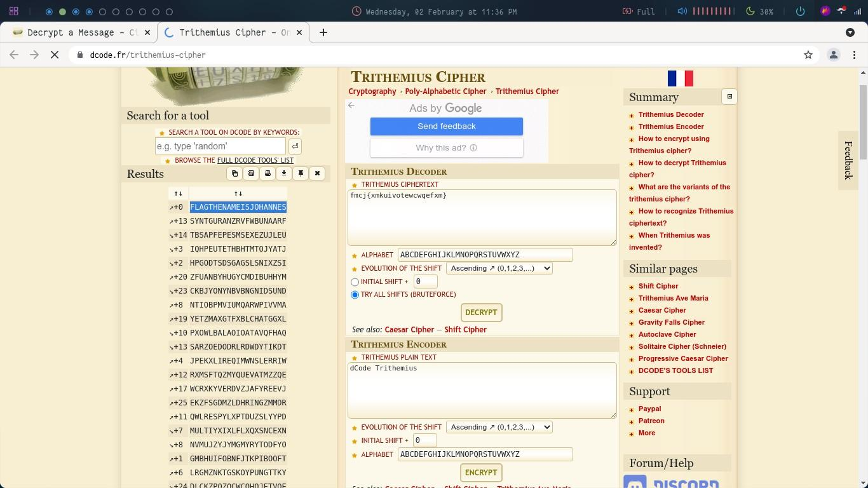Screen dimensions: 868x488
Task: Click the encoder alphabet input field
Action: (485, 454)
